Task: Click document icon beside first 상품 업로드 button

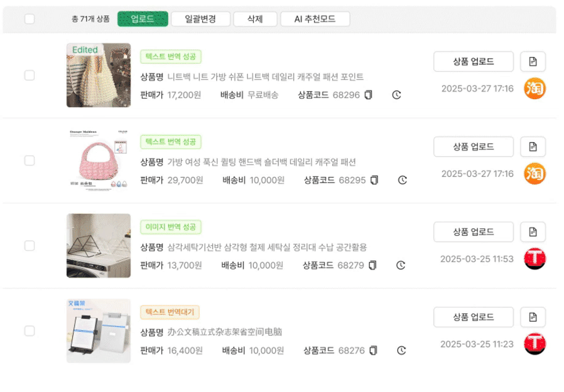Action: (533, 61)
